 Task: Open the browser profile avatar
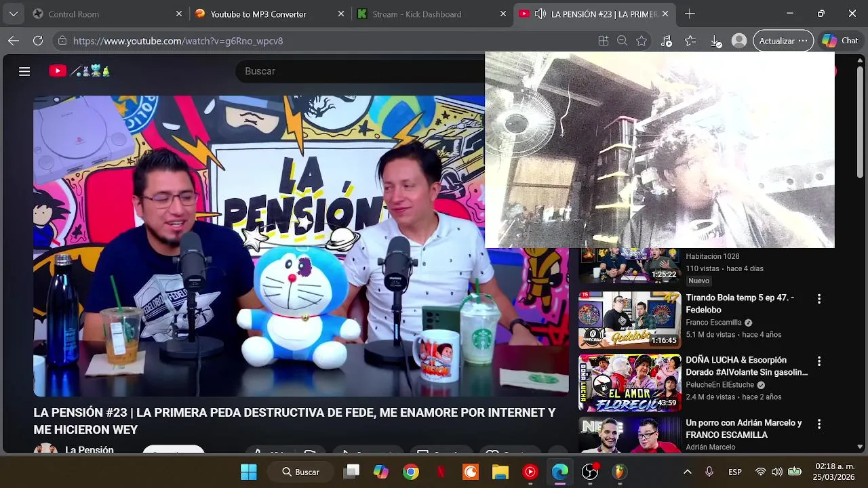(739, 41)
